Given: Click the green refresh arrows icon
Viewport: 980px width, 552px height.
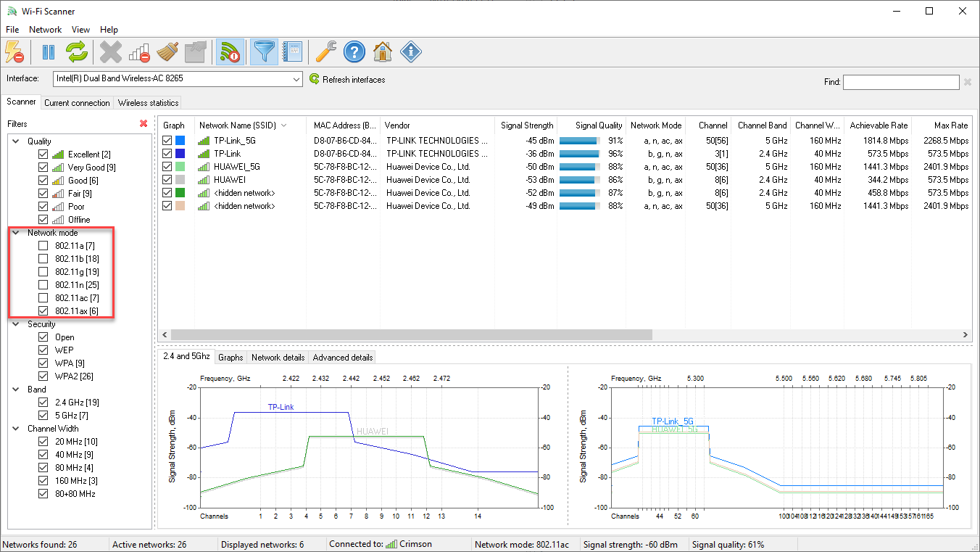Looking at the screenshot, I should point(77,52).
